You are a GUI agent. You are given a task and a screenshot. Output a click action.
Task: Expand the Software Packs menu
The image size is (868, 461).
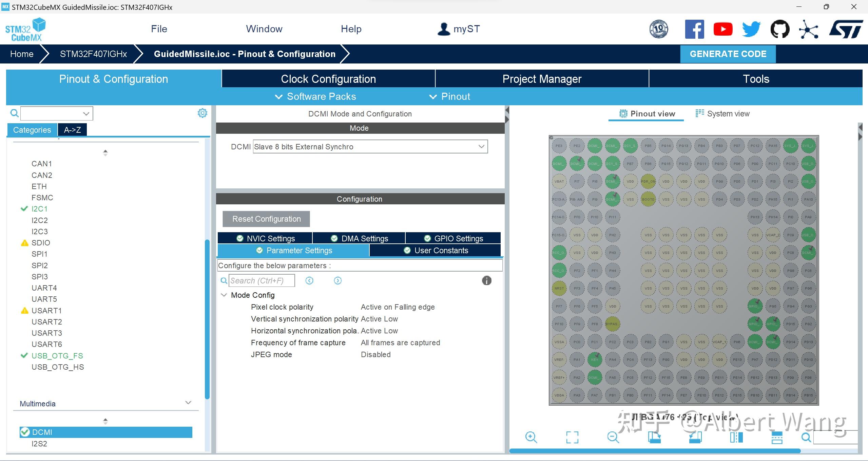point(315,96)
